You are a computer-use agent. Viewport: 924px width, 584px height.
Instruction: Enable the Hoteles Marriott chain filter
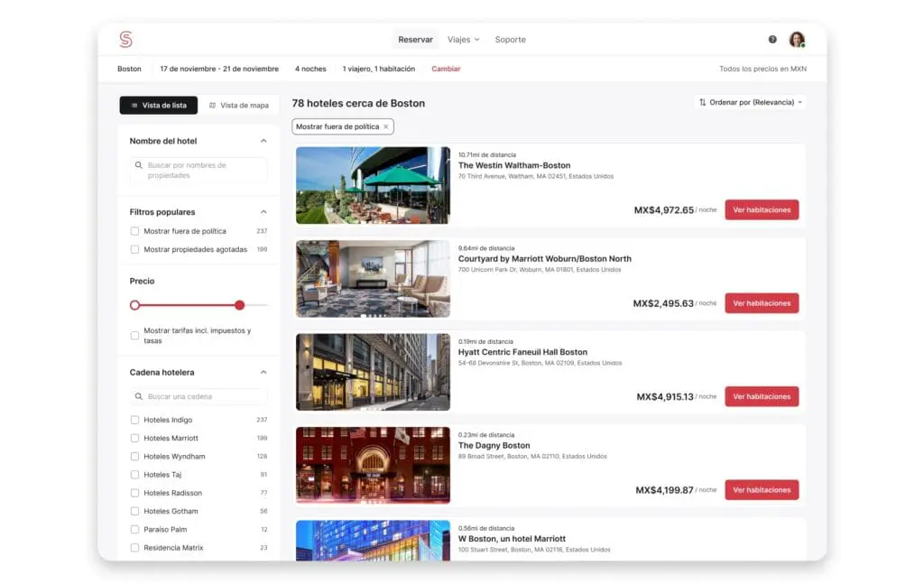134,439
